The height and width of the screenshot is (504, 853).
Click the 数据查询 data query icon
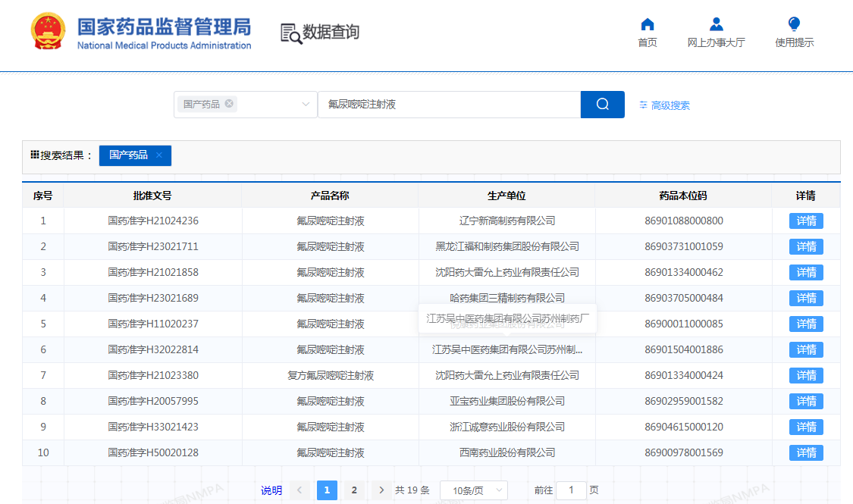click(x=291, y=33)
